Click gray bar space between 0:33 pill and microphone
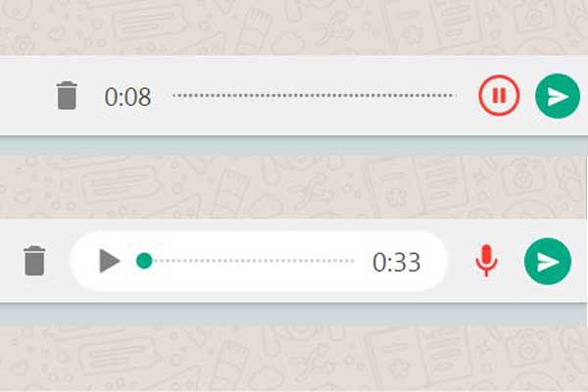 [x=461, y=261]
